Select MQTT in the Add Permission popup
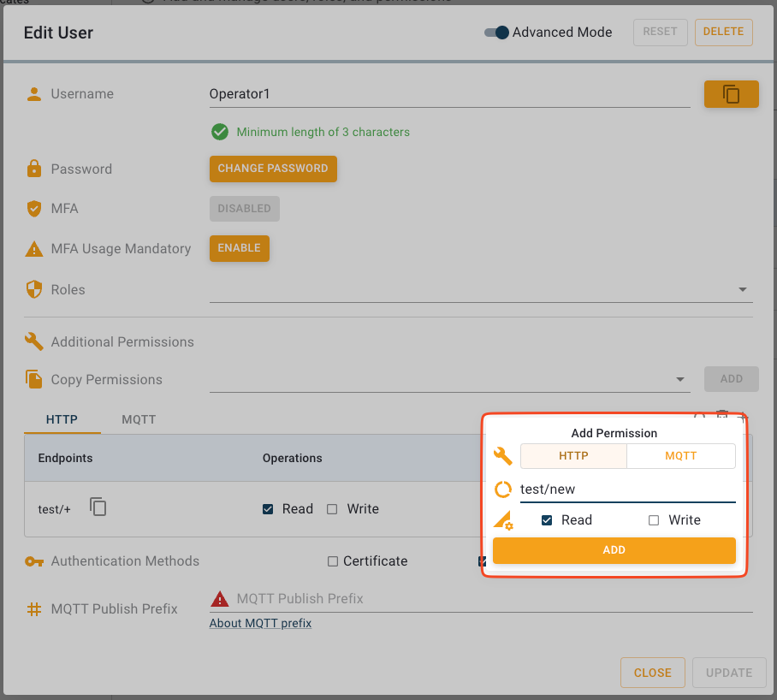 (x=681, y=455)
